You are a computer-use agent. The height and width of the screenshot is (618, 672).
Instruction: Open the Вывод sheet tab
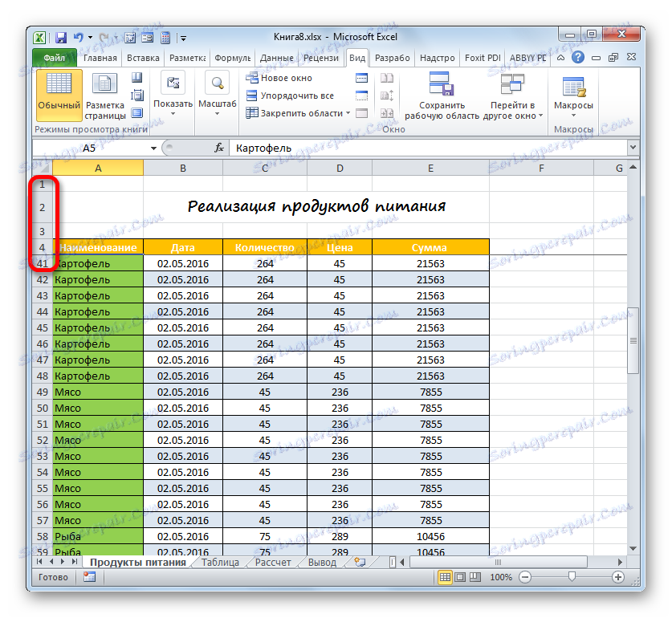(322, 563)
